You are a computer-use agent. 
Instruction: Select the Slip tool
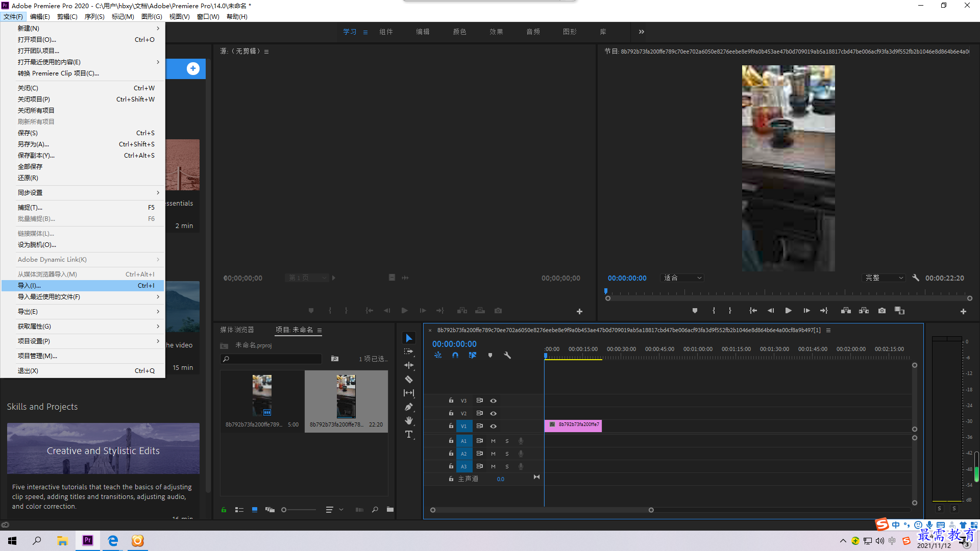click(409, 393)
